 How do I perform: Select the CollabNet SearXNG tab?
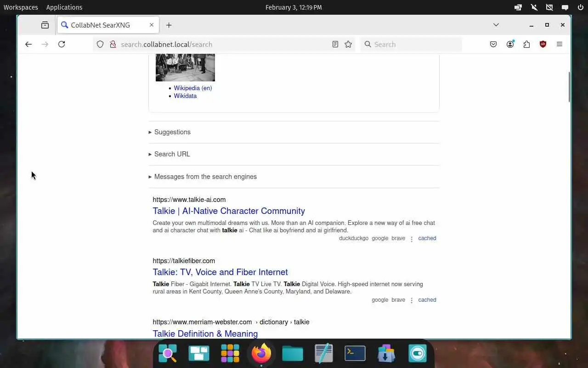click(x=108, y=25)
